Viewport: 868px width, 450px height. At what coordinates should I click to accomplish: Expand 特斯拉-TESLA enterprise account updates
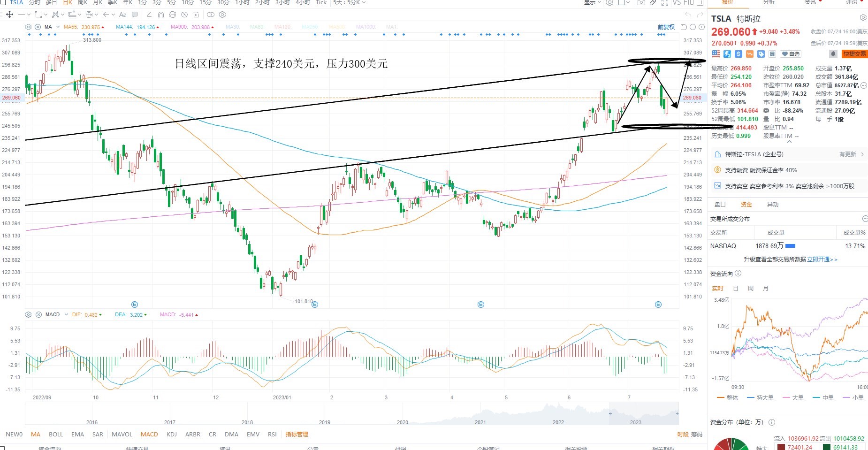click(x=788, y=154)
